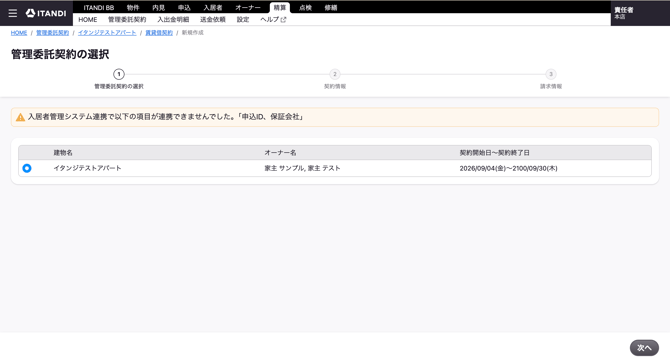Open the hamburger menu icon
The width and height of the screenshot is (670, 362).
click(13, 13)
